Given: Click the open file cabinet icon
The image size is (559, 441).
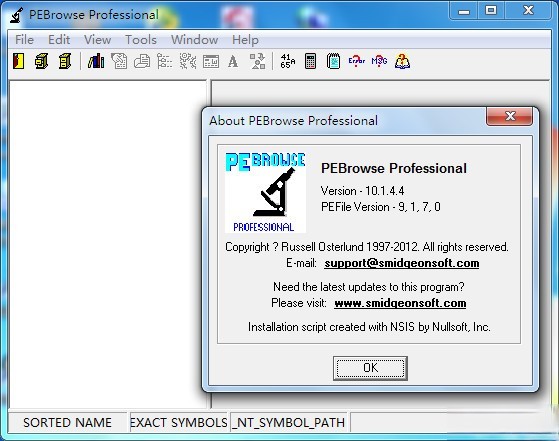Looking at the screenshot, I should coord(42,61).
